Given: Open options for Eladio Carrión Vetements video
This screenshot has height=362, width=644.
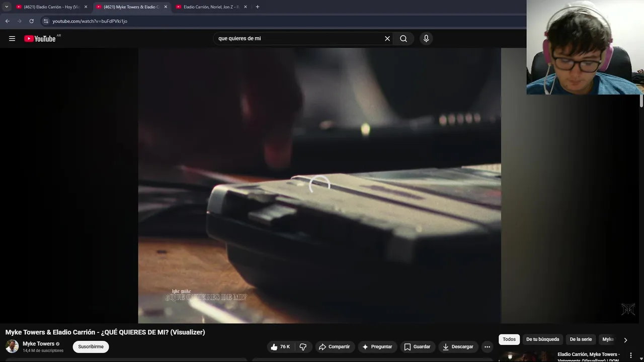Looking at the screenshot, I should tap(631, 355).
